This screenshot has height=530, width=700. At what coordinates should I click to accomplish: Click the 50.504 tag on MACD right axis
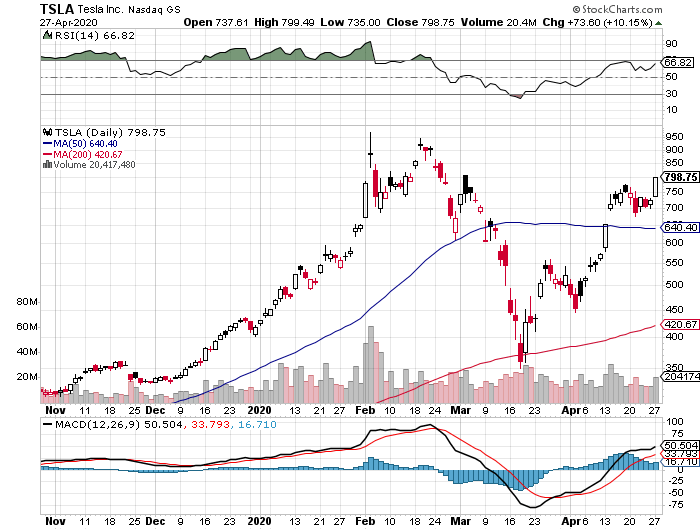(x=680, y=445)
